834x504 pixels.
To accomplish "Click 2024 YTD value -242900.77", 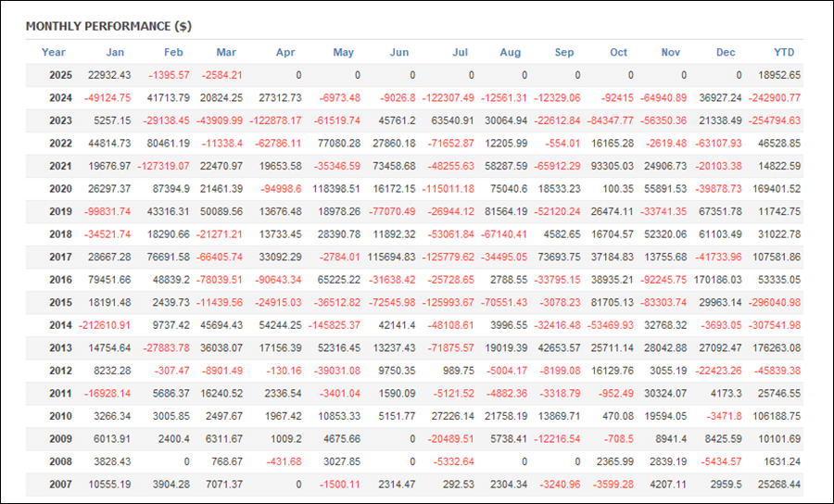I will click(774, 98).
